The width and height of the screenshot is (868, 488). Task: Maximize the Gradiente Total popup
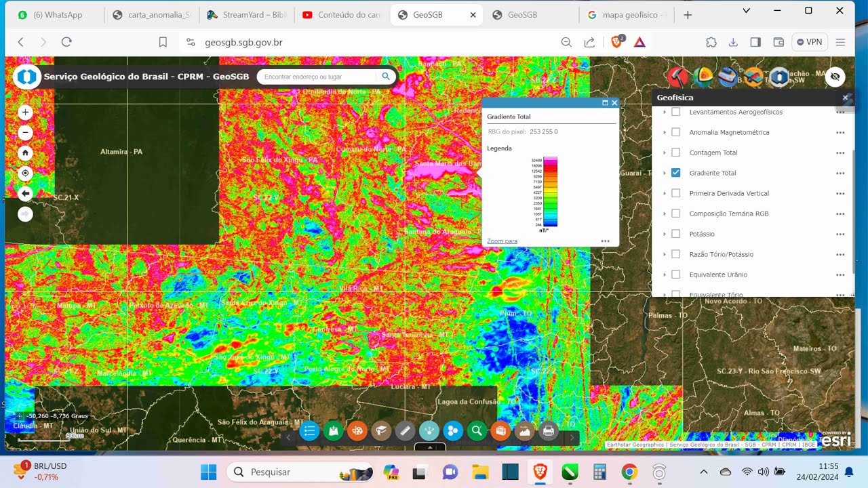(x=605, y=103)
